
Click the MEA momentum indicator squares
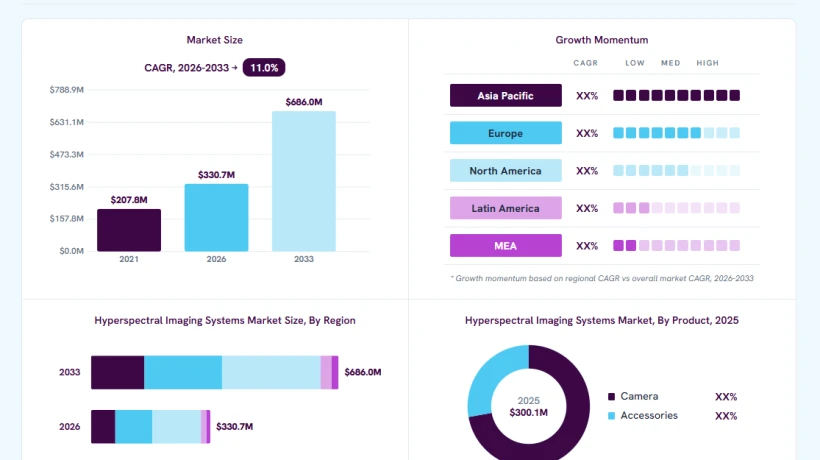click(676, 245)
